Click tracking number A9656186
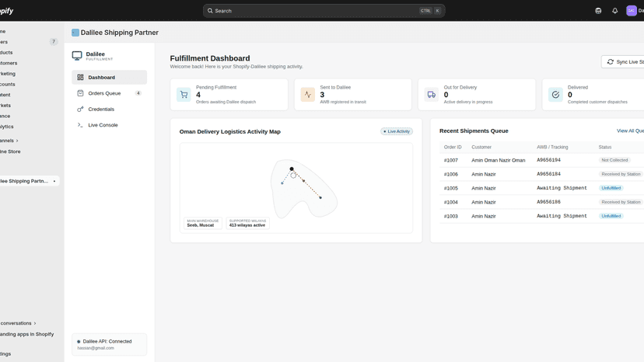The height and width of the screenshot is (362, 644). [x=548, y=202]
